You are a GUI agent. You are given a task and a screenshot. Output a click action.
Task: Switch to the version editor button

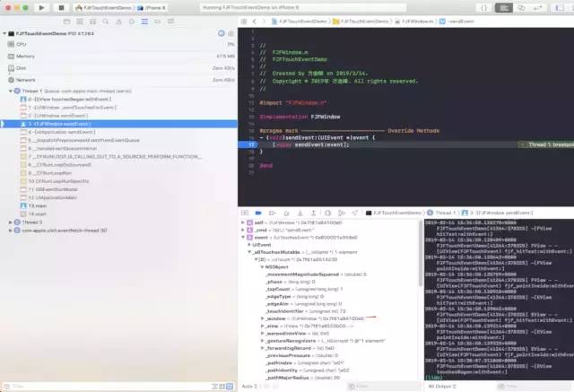tap(538, 8)
